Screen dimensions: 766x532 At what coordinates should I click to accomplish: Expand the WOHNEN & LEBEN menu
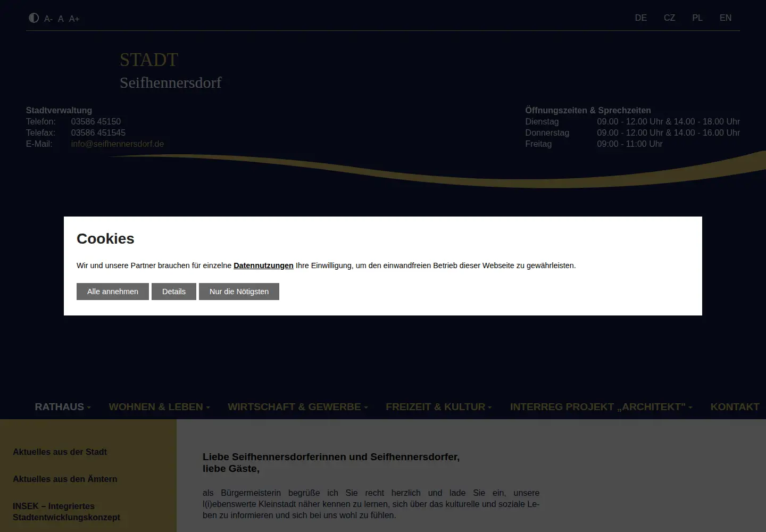coord(160,407)
